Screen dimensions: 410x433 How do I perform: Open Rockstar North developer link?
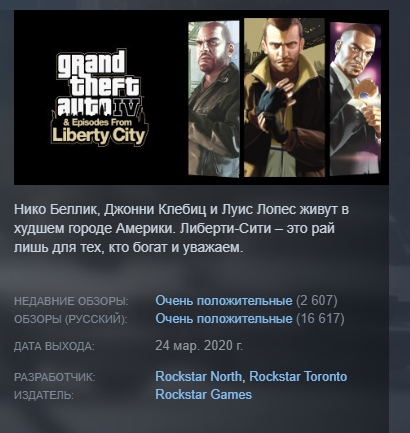pos(199,376)
